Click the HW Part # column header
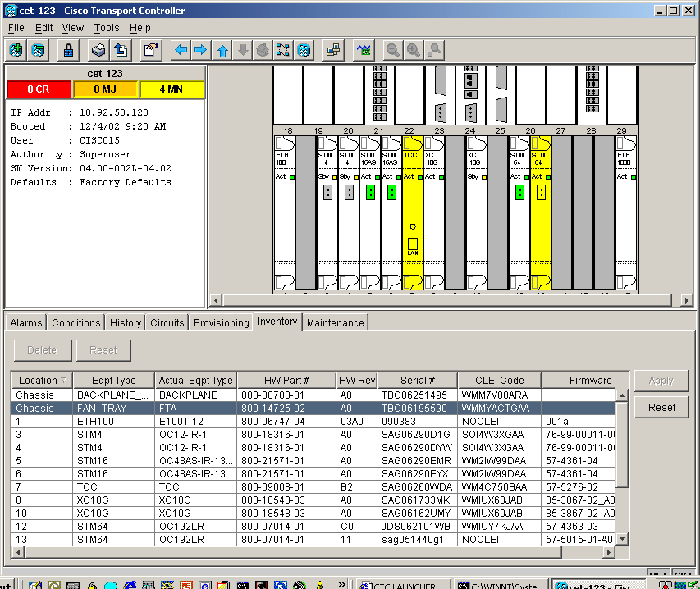Viewport: 700px width, 589px height. (286, 380)
